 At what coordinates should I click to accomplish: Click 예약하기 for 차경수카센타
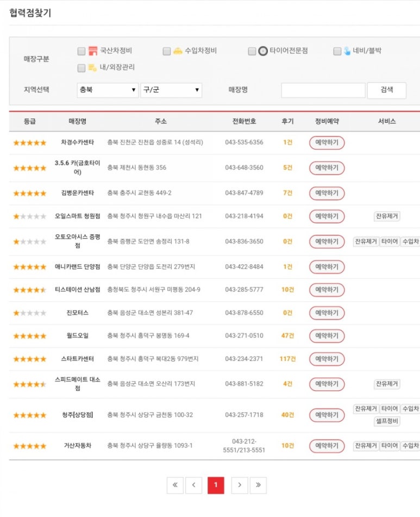click(x=327, y=142)
